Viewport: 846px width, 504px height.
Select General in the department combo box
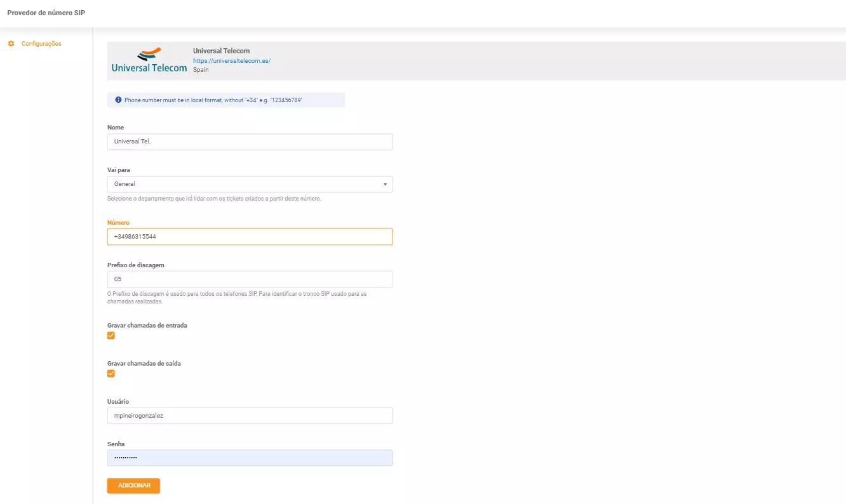(250, 184)
